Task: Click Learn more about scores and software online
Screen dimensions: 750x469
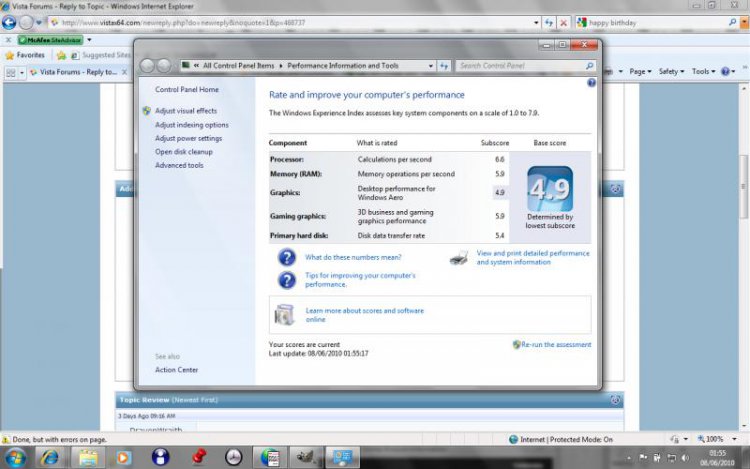Action: click(364, 315)
